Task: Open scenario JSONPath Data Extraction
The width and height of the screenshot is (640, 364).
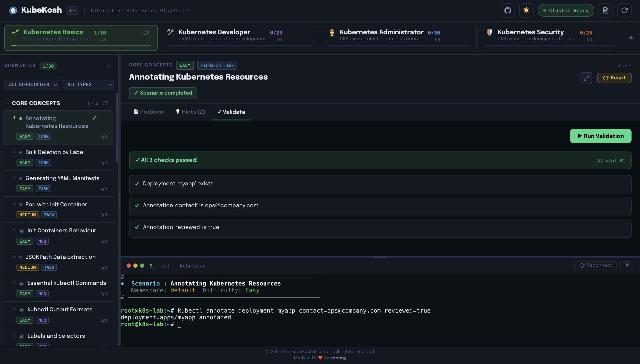Action: (58, 262)
